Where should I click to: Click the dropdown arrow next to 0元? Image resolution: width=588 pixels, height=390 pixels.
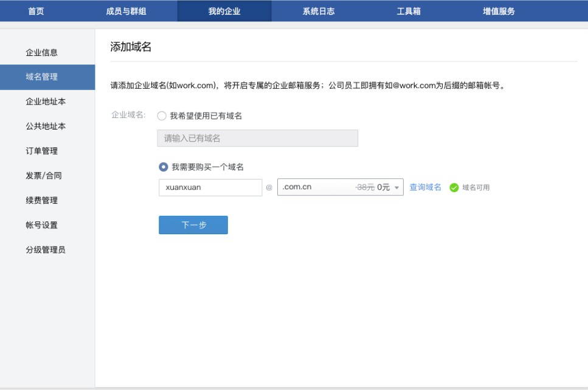[397, 188]
